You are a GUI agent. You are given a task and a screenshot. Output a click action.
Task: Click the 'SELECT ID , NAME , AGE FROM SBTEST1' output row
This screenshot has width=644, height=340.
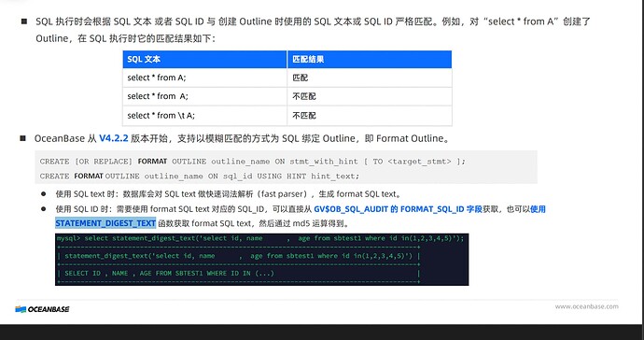point(169,273)
